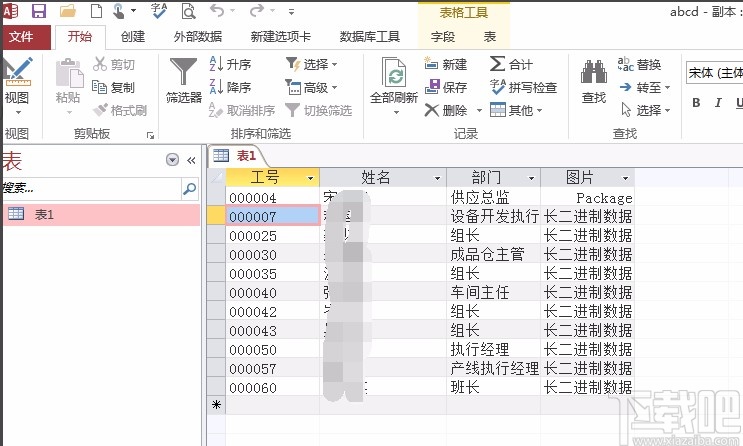Click the New blank document icon
This screenshot has height=446, width=743.
96,10
